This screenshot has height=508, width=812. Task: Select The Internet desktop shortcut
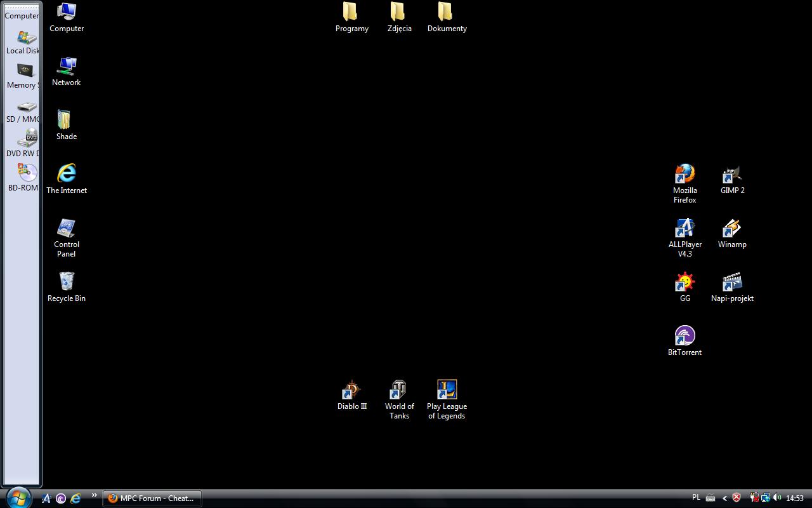67,180
